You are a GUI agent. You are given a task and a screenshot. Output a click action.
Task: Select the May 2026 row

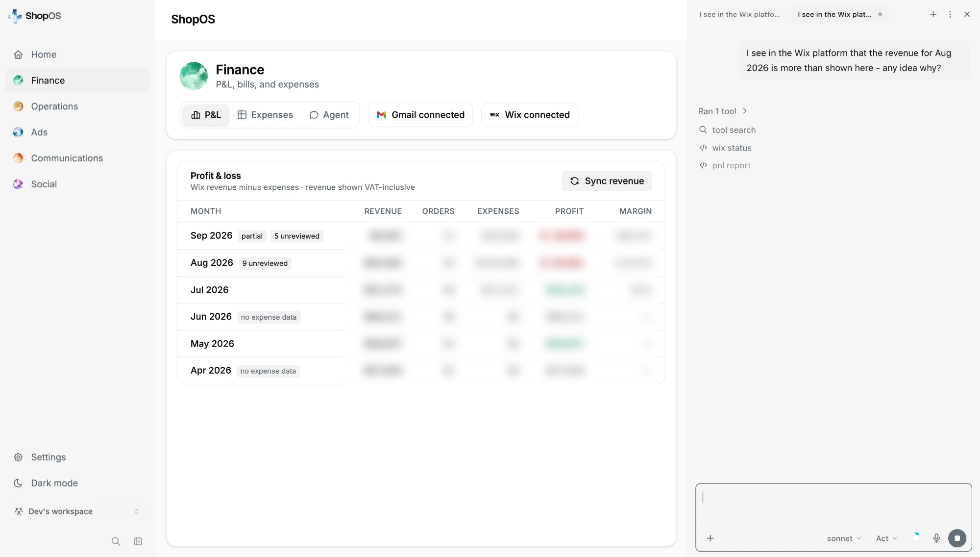tap(421, 344)
